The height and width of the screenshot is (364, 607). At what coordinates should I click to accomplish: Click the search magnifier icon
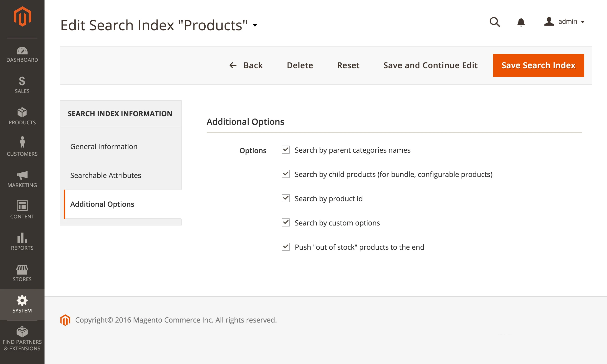(494, 22)
